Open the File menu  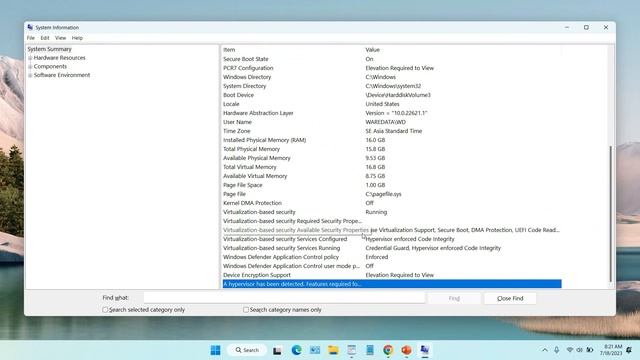point(31,38)
